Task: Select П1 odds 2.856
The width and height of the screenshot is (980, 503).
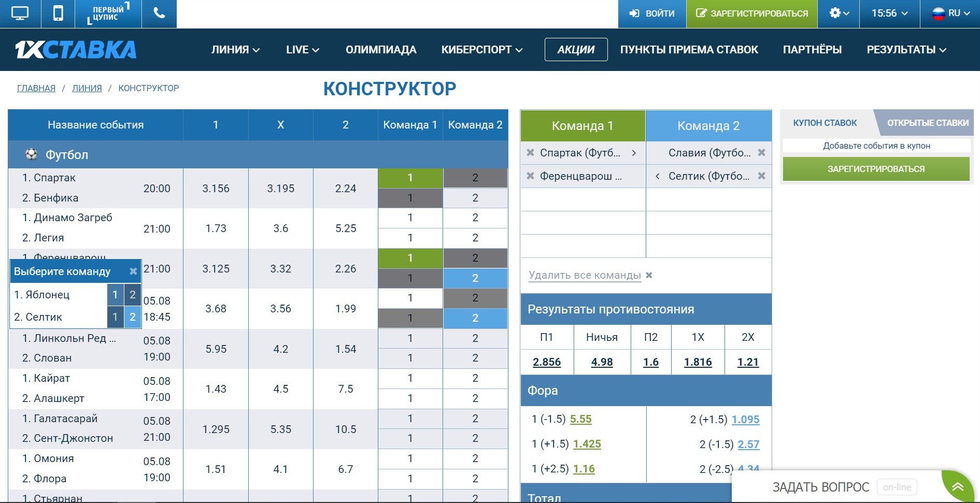Action: pos(547,362)
